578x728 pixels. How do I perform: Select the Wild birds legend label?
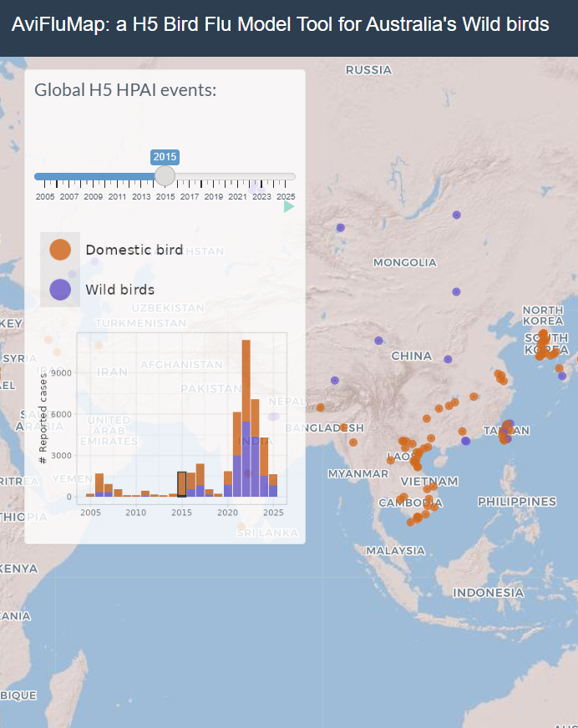coord(119,290)
